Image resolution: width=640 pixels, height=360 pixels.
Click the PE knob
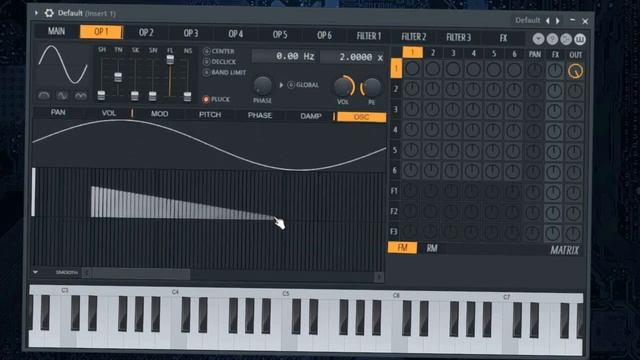371,87
